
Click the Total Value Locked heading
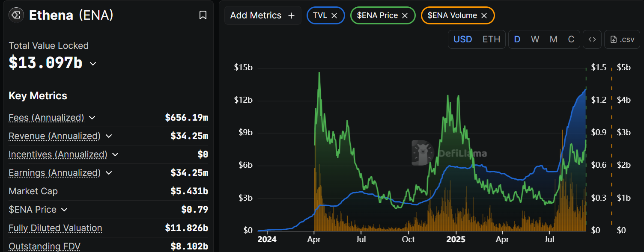(48, 46)
